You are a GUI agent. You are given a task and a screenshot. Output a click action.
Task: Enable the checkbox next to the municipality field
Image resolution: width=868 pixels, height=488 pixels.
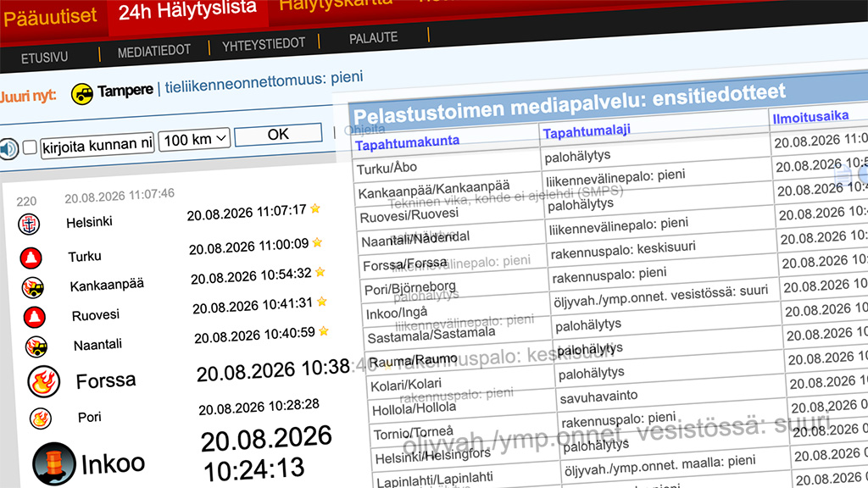[x=30, y=147]
